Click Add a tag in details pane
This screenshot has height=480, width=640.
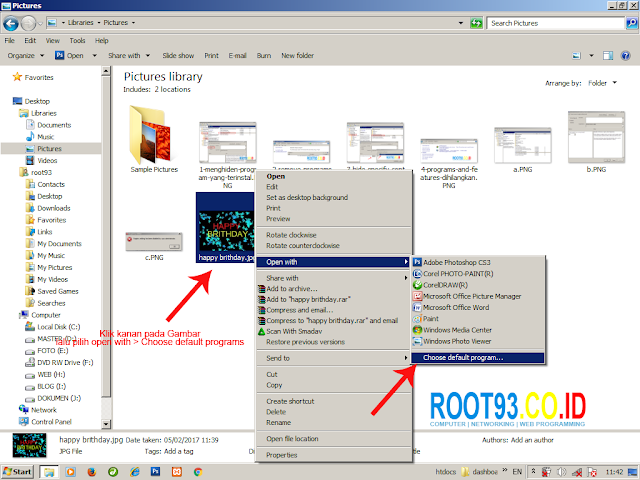click(x=178, y=451)
